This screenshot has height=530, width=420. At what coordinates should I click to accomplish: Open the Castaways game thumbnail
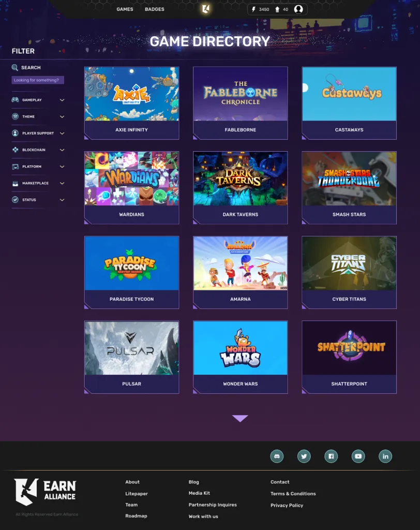point(349,94)
